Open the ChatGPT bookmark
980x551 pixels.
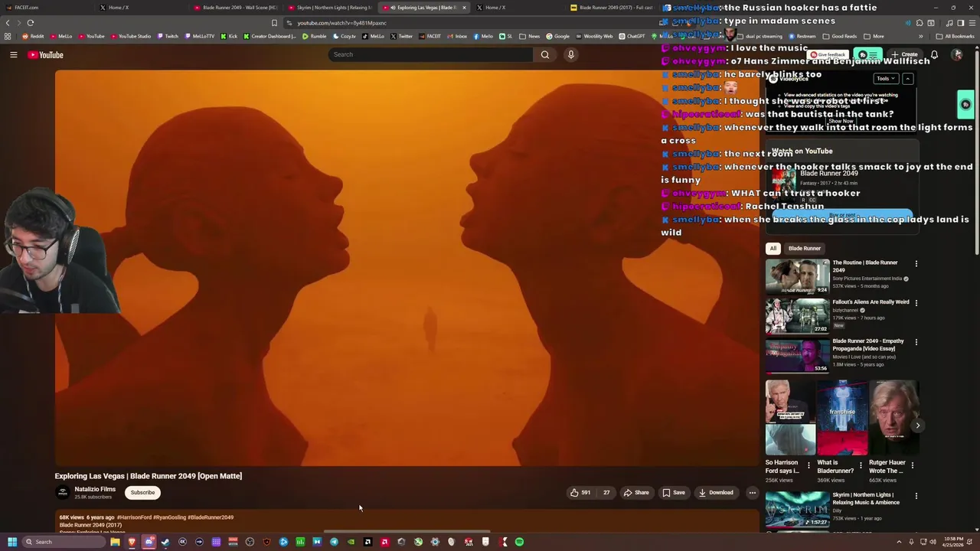pos(632,36)
